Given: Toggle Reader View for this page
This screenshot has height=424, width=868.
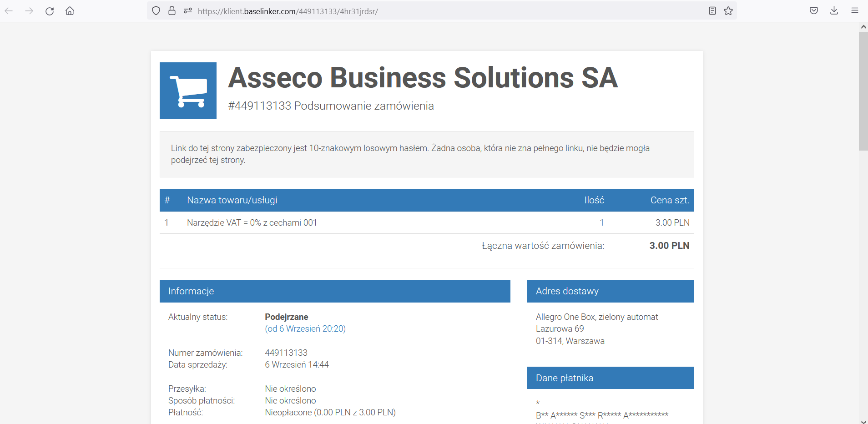Looking at the screenshot, I should click(712, 11).
